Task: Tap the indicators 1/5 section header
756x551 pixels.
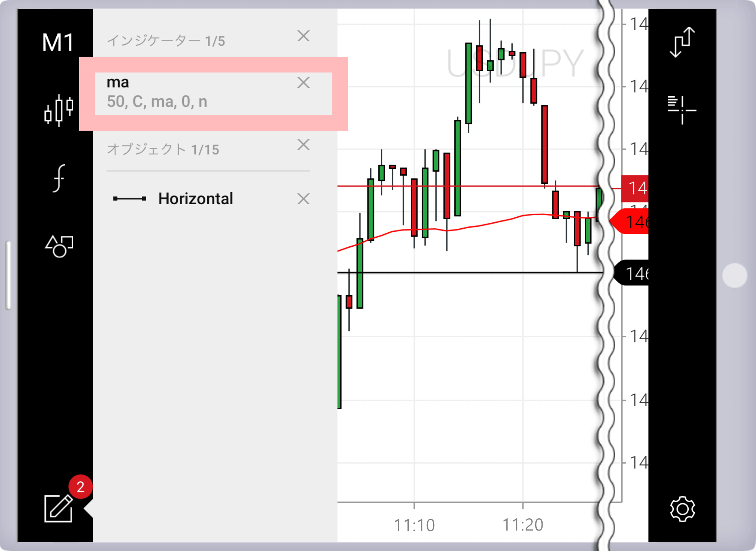Action: pos(166,41)
